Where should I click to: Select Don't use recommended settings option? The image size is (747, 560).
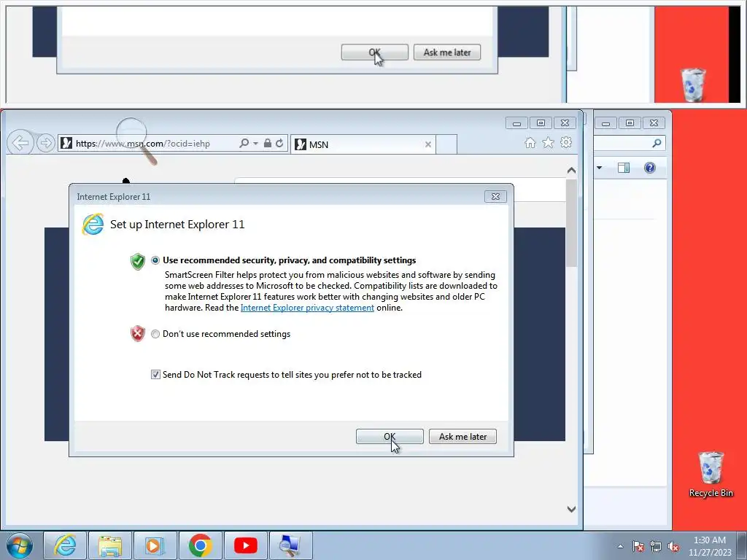coord(155,334)
